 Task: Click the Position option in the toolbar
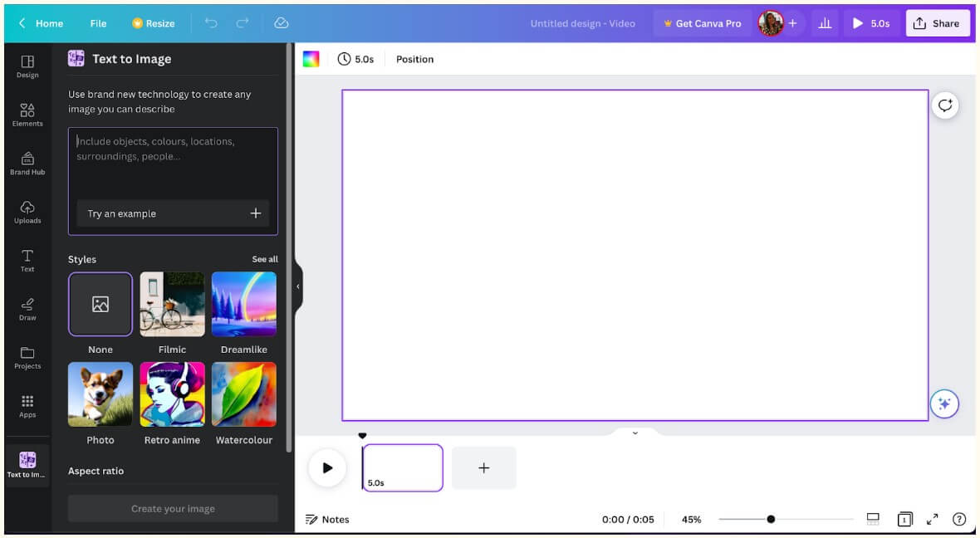[414, 59]
